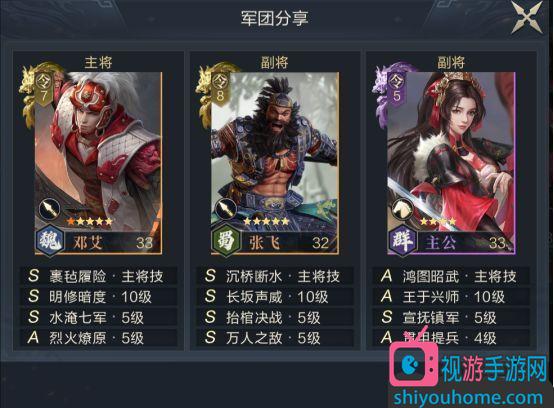Click the purple 令 5 cost badge
This screenshot has height=408, width=554.
click(396, 89)
